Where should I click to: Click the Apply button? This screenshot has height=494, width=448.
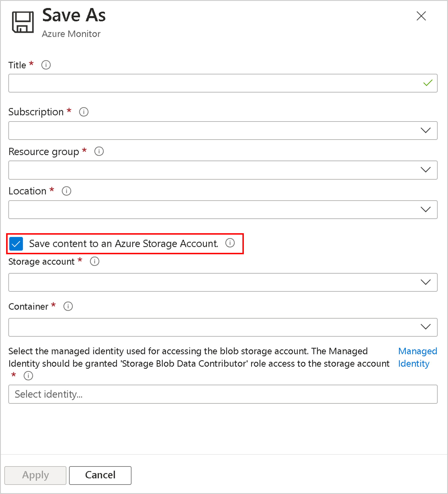tap(35, 475)
